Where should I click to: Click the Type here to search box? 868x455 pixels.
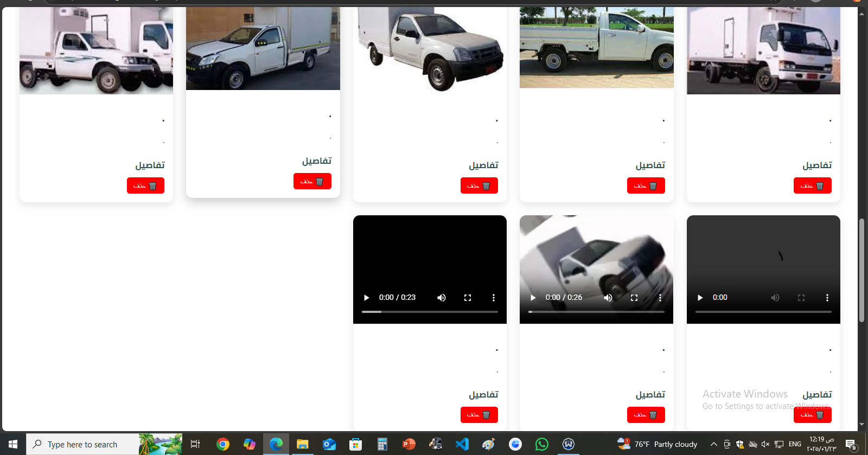pos(82,444)
